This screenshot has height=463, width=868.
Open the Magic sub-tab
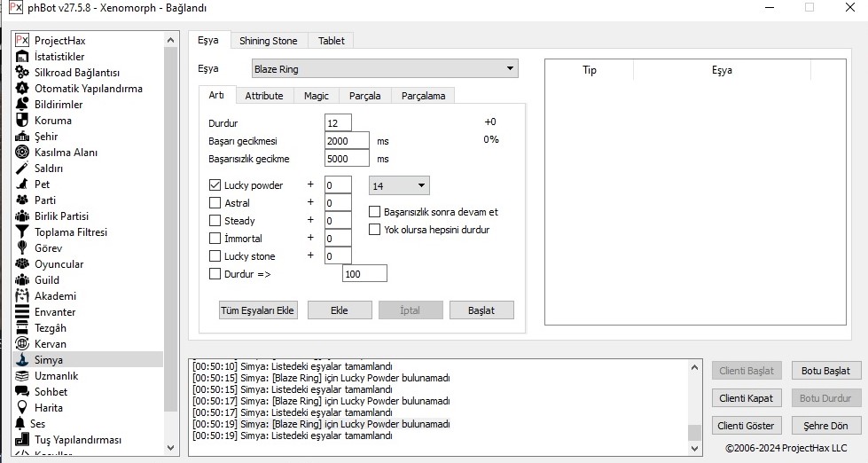316,96
